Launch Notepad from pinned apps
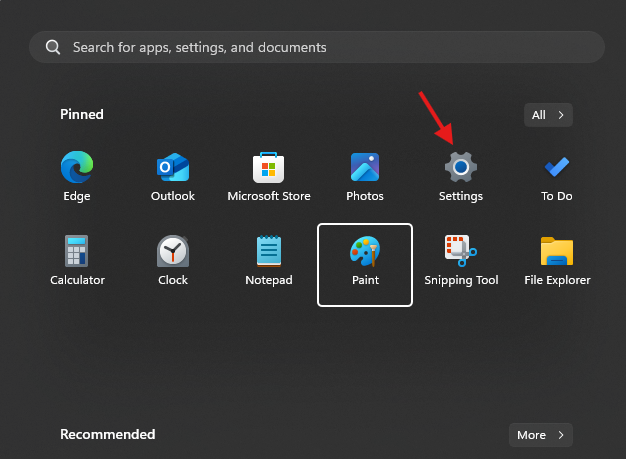The width and height of the screenshot is (626, 459). click(269, 251)
